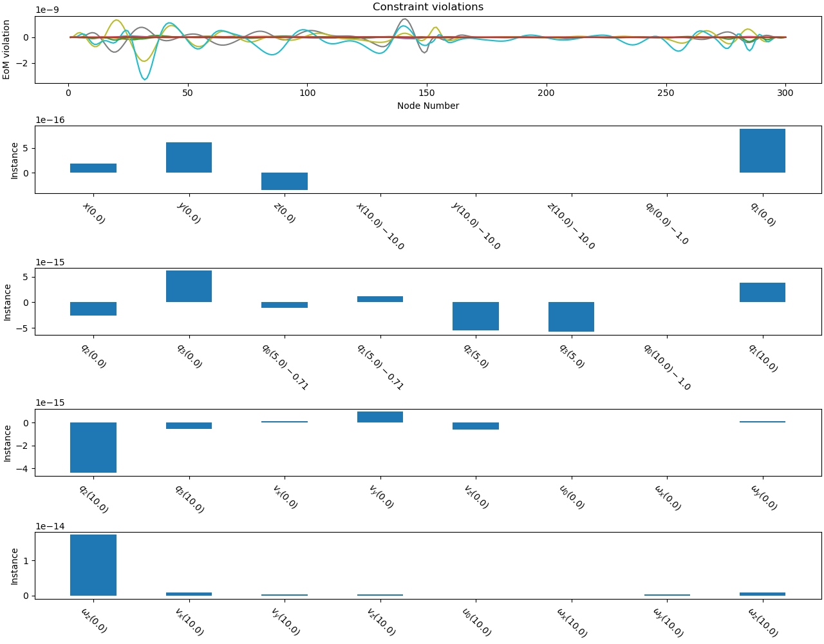Click the negative bar above vz(0.0)
This screenshot has width=824, height=644.
tap(476, 426)
